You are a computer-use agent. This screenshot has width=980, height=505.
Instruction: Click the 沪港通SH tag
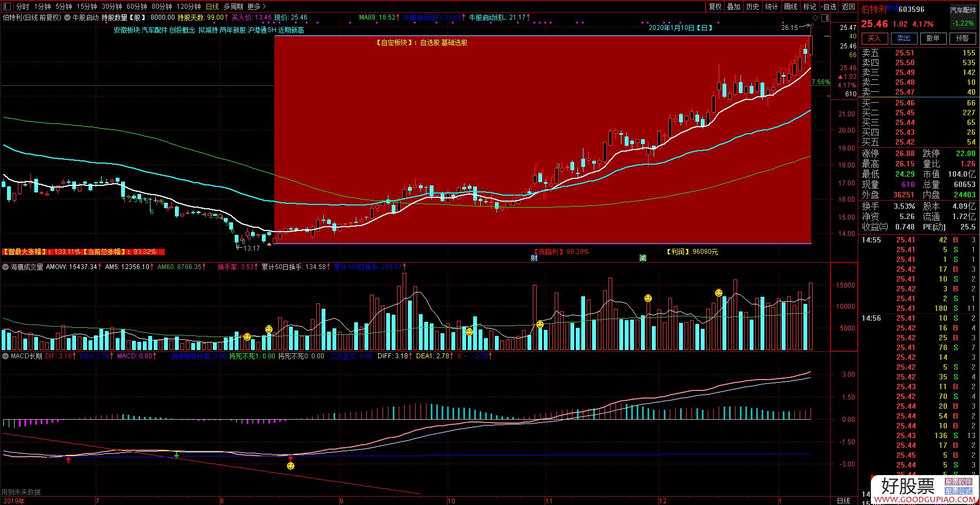click(x=262, y=30)
